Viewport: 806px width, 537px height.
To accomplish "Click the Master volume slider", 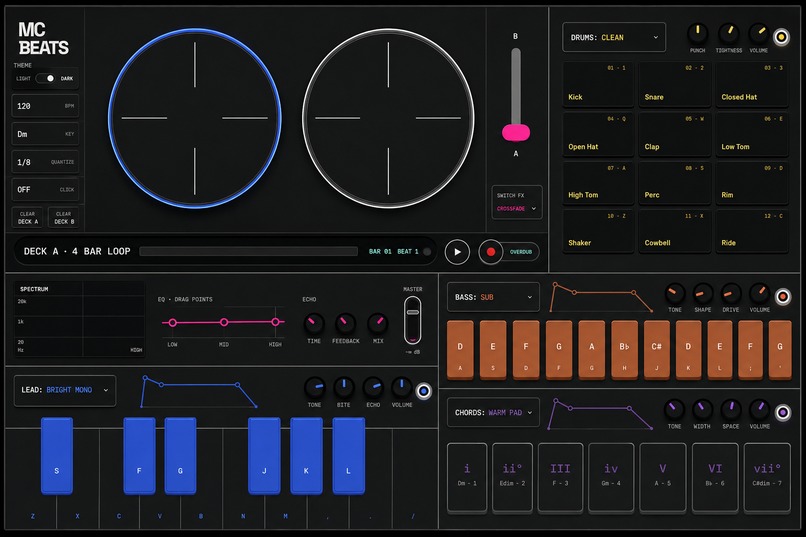I will coord(412,321).
